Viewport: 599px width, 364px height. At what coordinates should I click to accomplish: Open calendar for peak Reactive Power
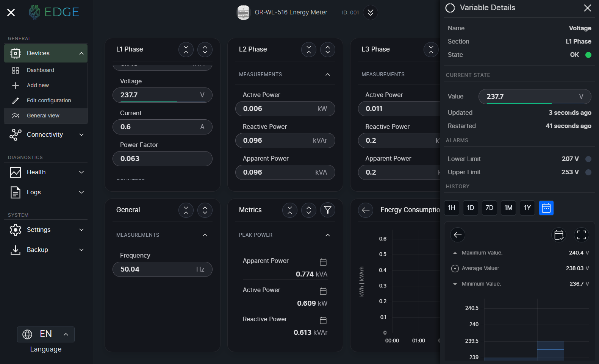[x=323, y=320]
